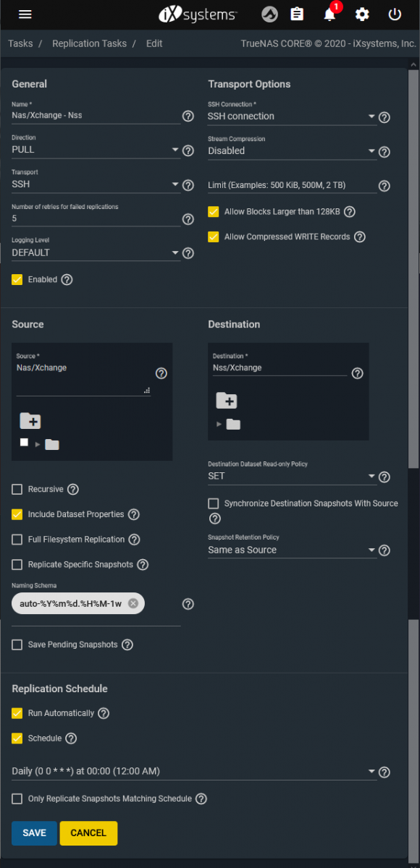Expand the Source dataset tree arrow
Screen dimensions: 420x868
click(38, 444)
